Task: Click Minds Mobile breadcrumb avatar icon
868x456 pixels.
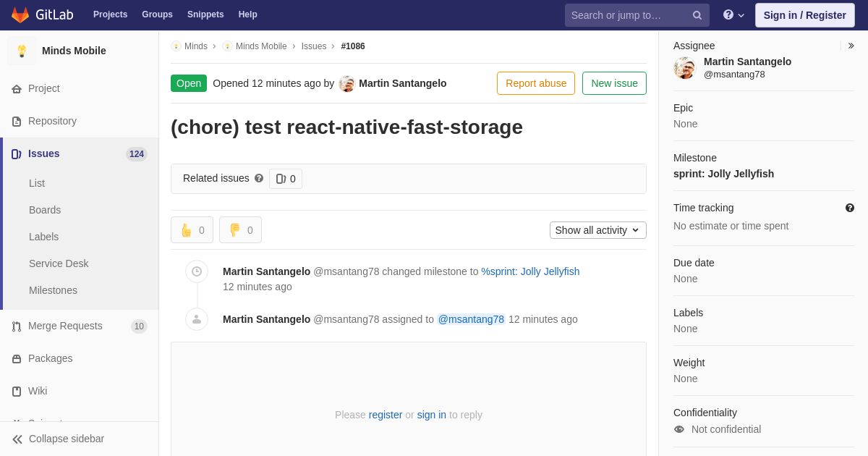Action: pos(227,46)
